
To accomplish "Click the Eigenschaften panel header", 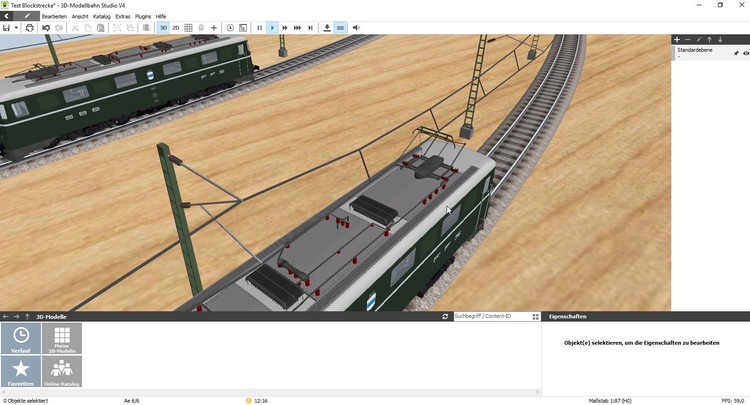I will [x=646, y=317].
